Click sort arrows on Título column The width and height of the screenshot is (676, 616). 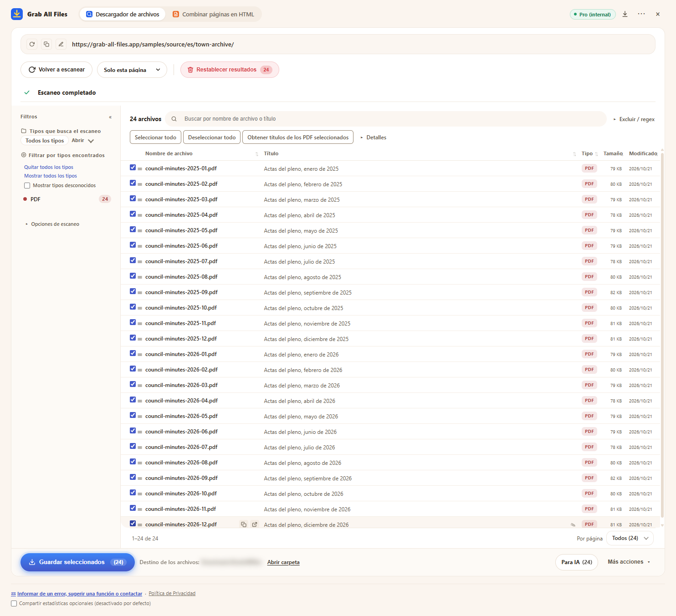click(574, 154)
